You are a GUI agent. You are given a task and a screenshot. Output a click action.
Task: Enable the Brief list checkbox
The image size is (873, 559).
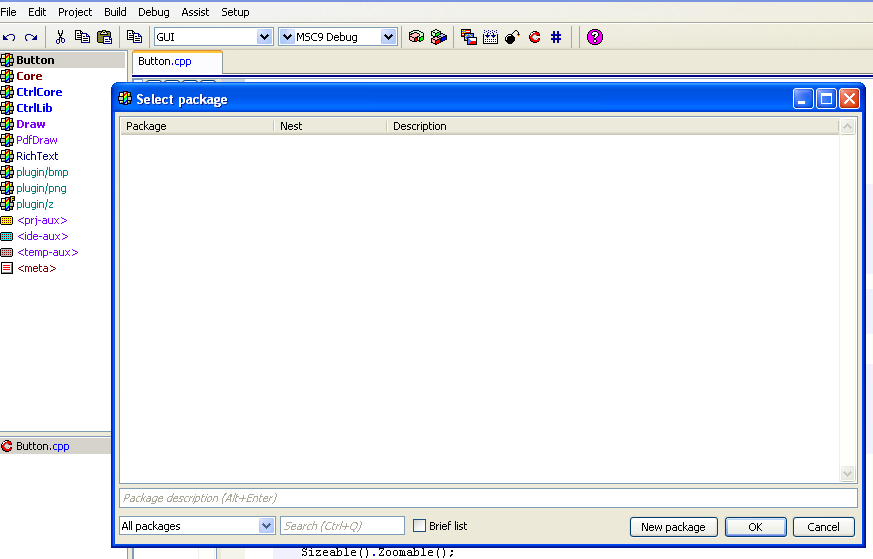[420, 526]
